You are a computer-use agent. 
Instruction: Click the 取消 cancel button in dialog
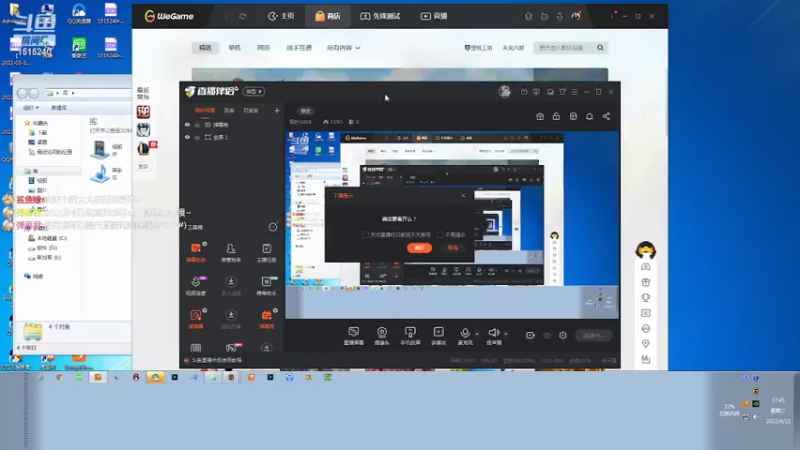tap(453, 247)
